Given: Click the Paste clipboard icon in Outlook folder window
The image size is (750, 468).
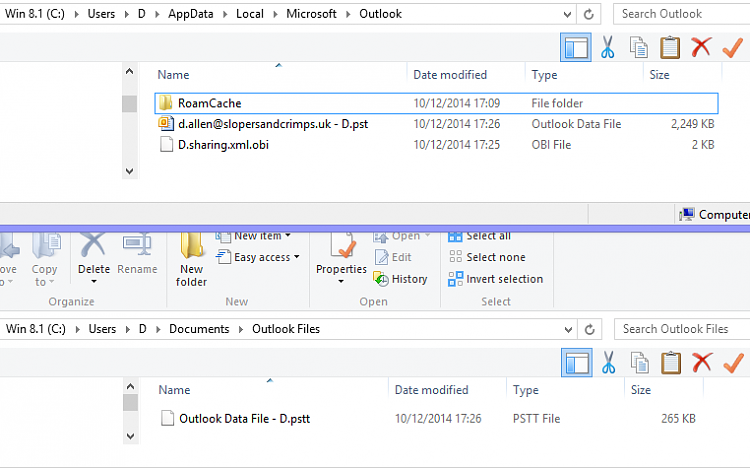Looking at the screenshot, I should [x=670, y=47].
